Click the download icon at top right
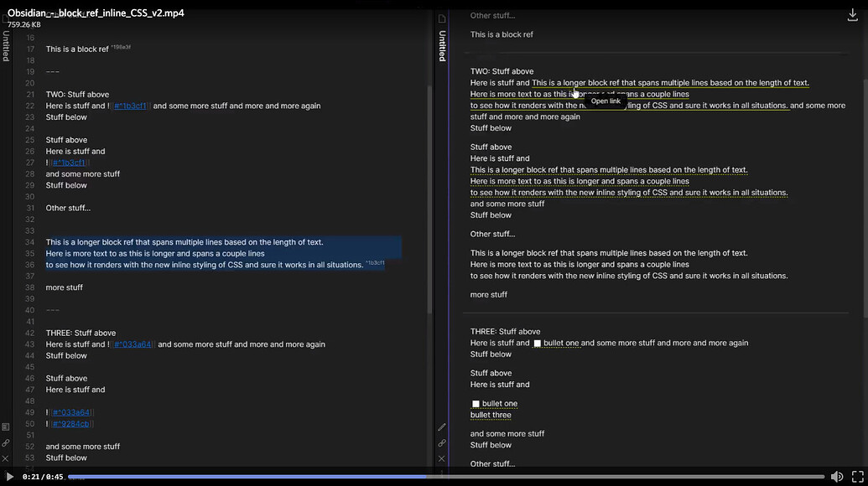868x486 pixels. (x=854, y=14)
